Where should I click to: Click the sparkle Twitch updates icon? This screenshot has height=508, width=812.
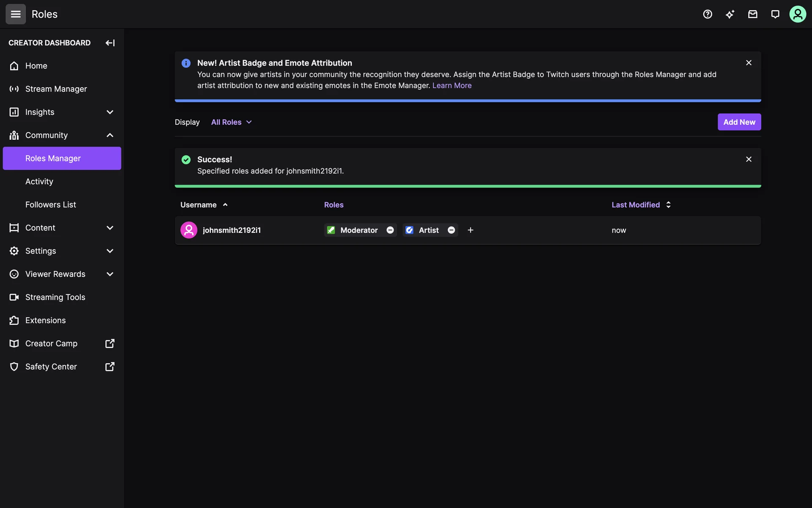tap(730, 14)
